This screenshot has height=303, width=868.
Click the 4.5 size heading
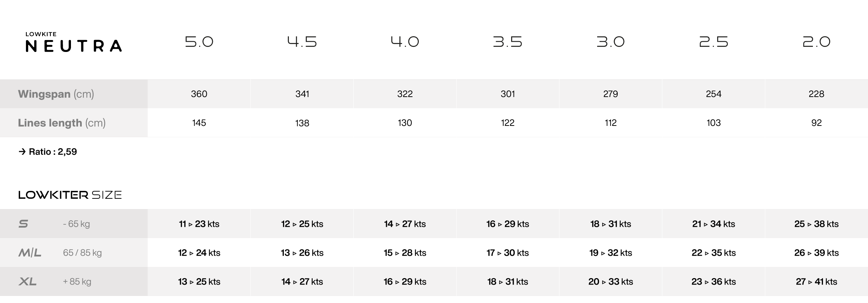(x=302, y=42)
